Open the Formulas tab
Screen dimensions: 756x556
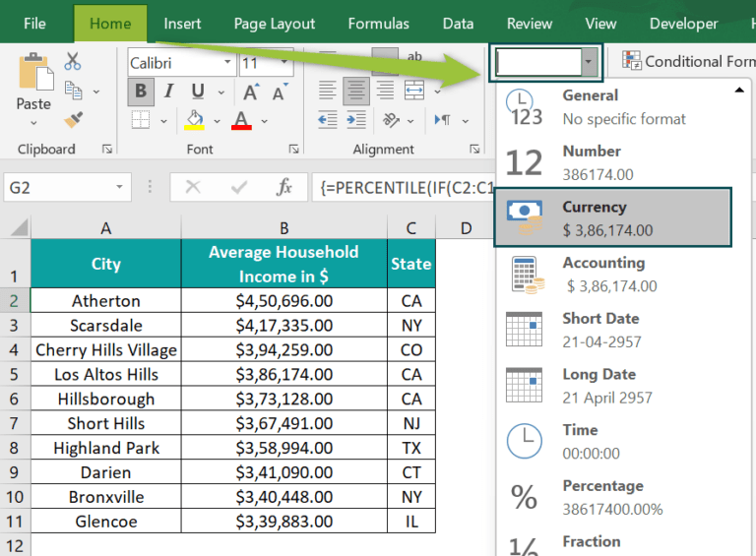pyautogui.click(x=378, y=24)
